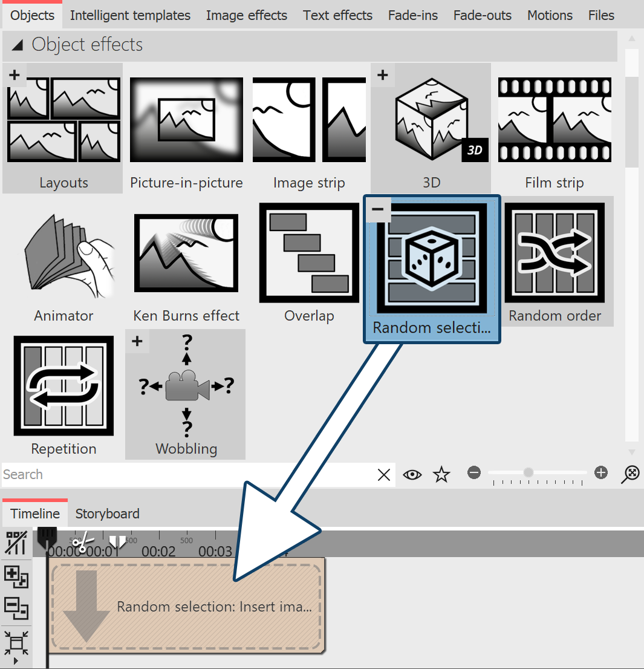
Task: Switch to the Text effects tab
Action: [337, 15]
